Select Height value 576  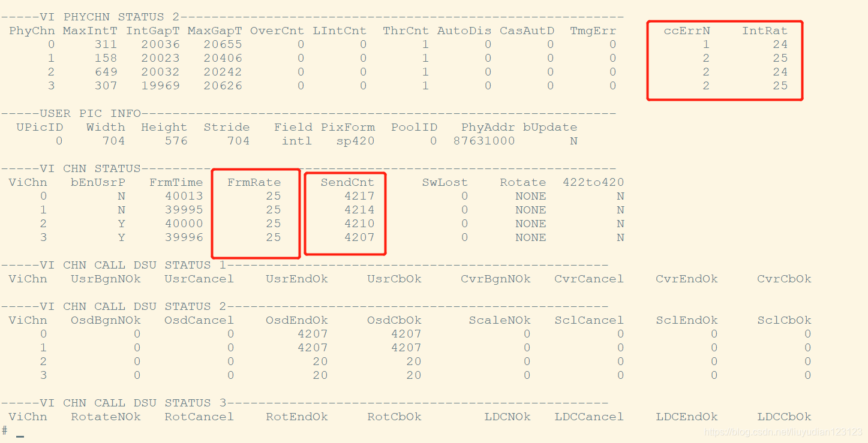tap(176, 141)
